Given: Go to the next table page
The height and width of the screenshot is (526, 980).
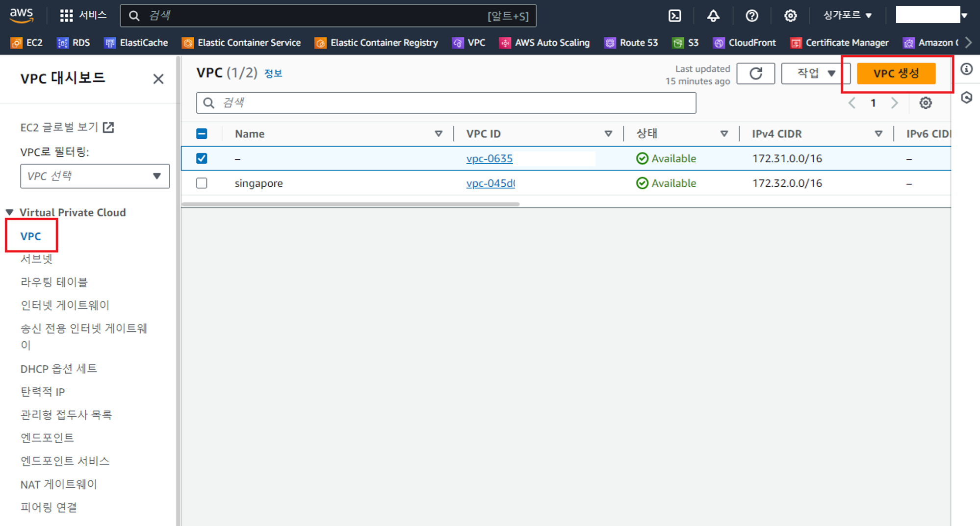Looking at the screenshot, I should coord(895,103).
